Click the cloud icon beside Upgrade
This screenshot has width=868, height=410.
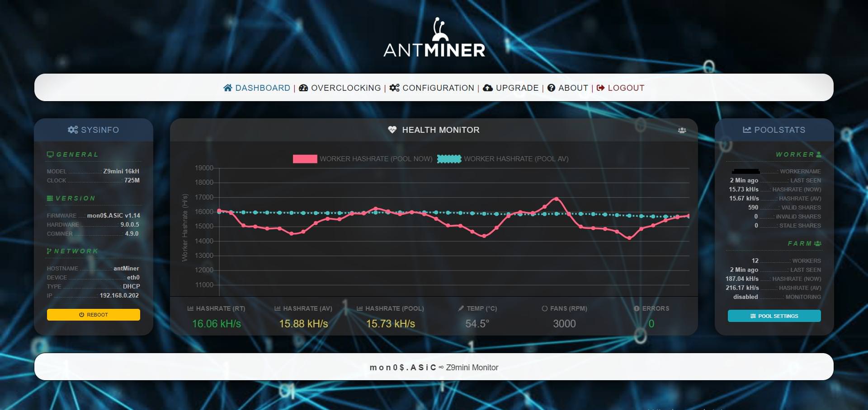488,88
